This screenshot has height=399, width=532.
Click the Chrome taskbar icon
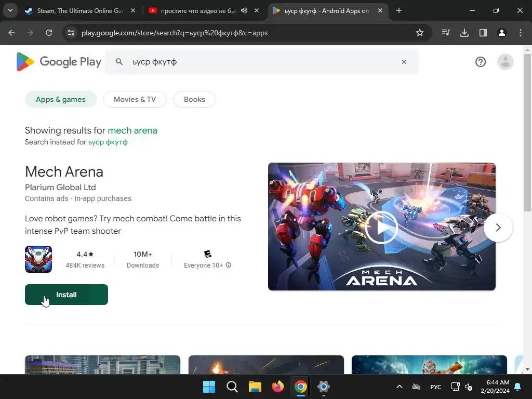tap(301, 387)
